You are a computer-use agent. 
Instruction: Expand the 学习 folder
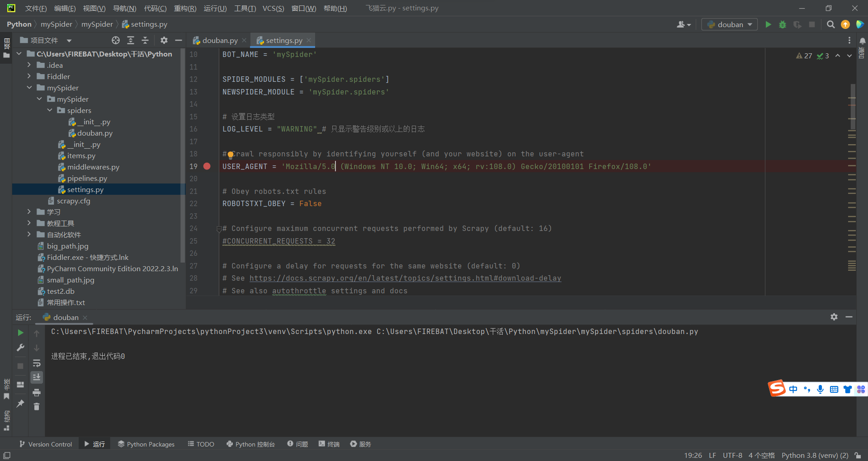click(29, 212)
